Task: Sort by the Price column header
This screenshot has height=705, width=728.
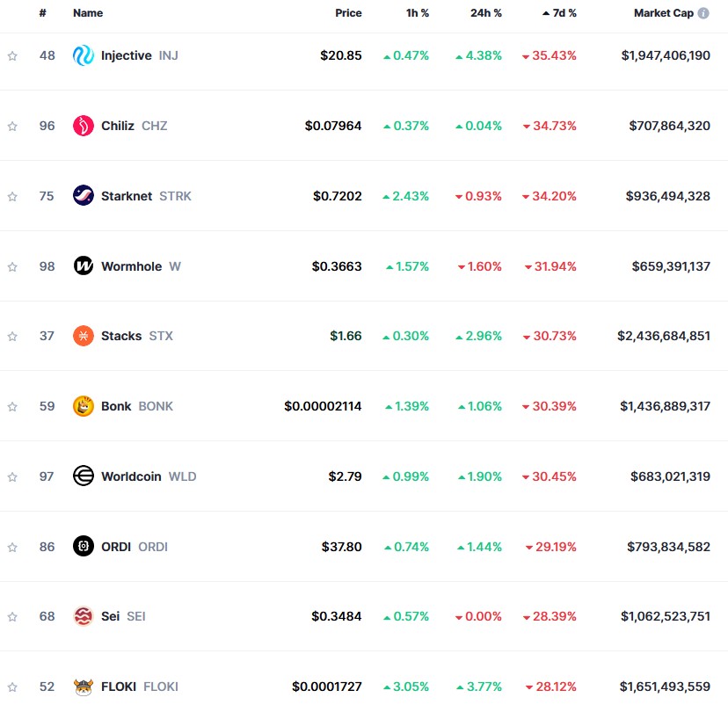Action: pos(348,13)
